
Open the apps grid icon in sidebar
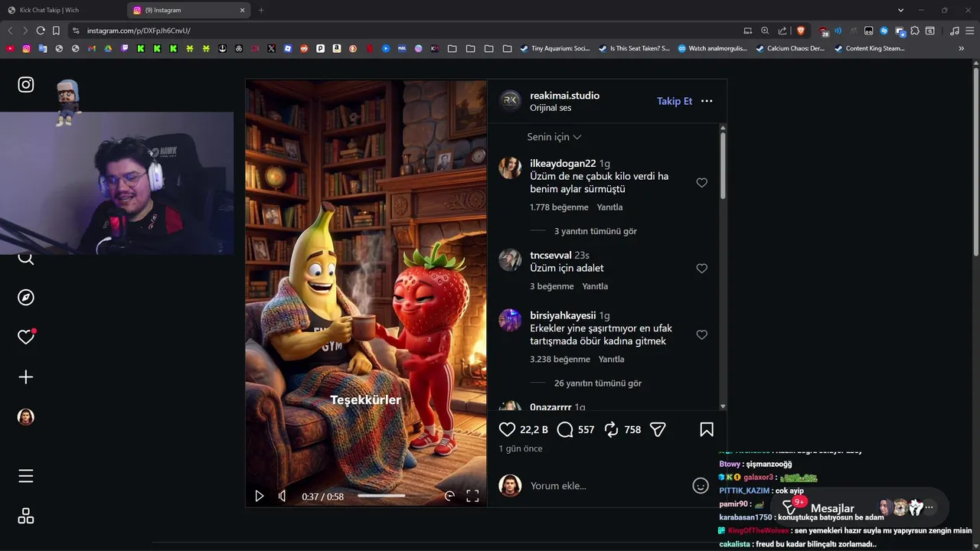pos(26,516)
